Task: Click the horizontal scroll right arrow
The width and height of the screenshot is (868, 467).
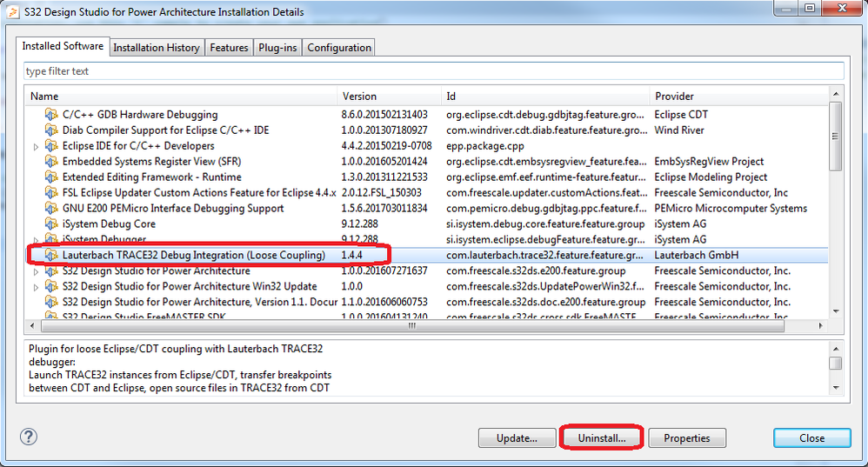Action: click(821, 326)
